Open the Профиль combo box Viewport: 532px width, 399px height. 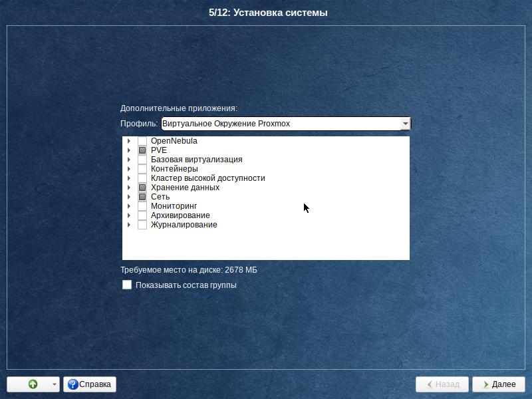click(286, 124)
